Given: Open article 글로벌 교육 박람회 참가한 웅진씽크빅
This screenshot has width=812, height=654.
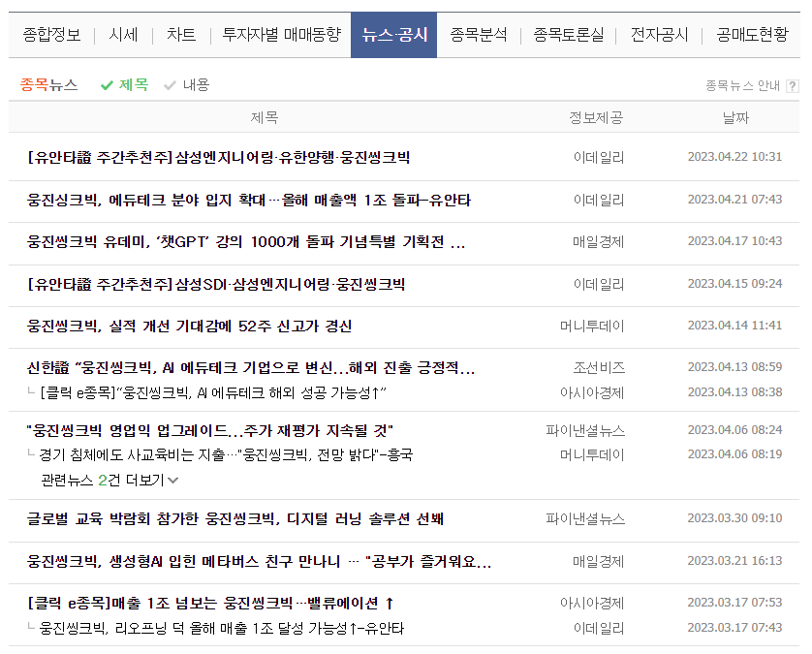Looking at the screenshot, I should coord(235,518).
